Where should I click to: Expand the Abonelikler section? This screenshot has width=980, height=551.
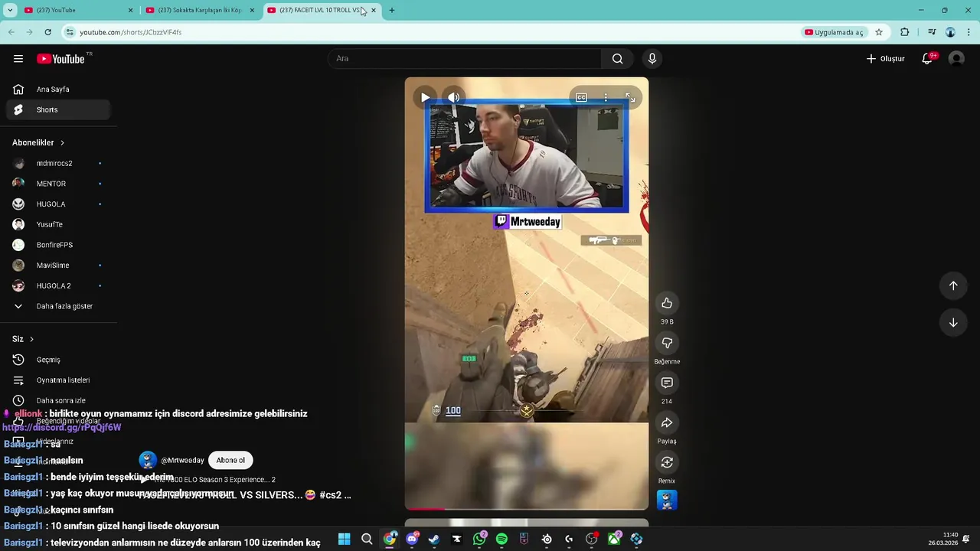38,142
